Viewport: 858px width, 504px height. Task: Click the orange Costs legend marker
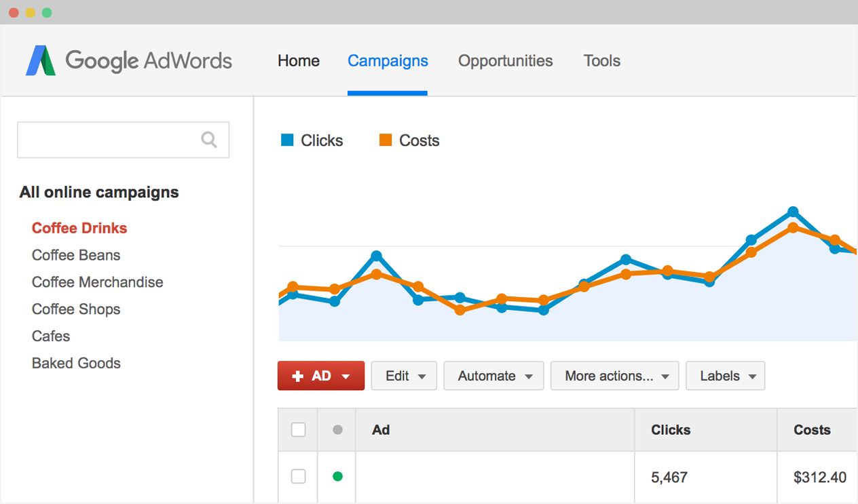[x=386, y=140]
